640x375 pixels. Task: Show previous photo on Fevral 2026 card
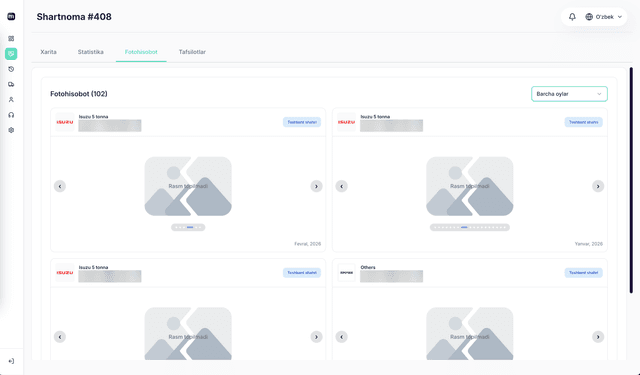(x=60, y=186)
